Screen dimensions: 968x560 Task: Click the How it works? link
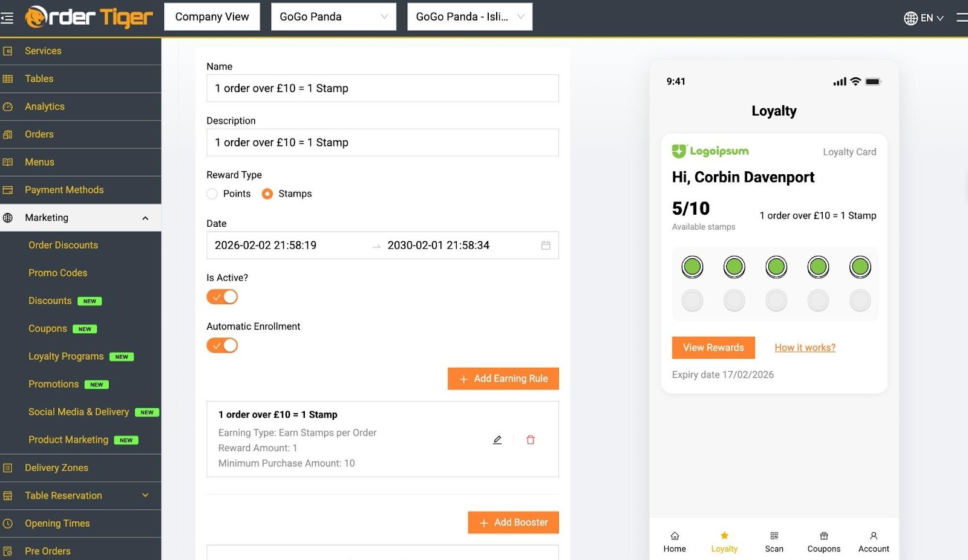[805, 348]
